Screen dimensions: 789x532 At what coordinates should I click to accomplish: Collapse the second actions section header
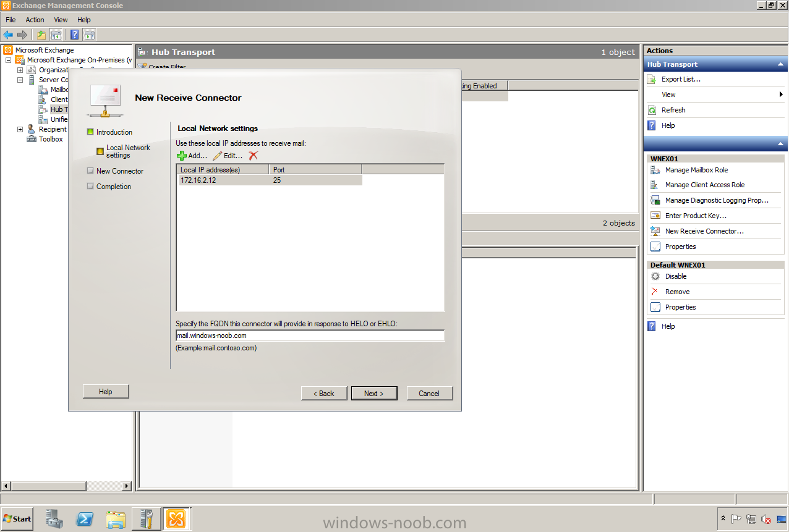[780, 143]
